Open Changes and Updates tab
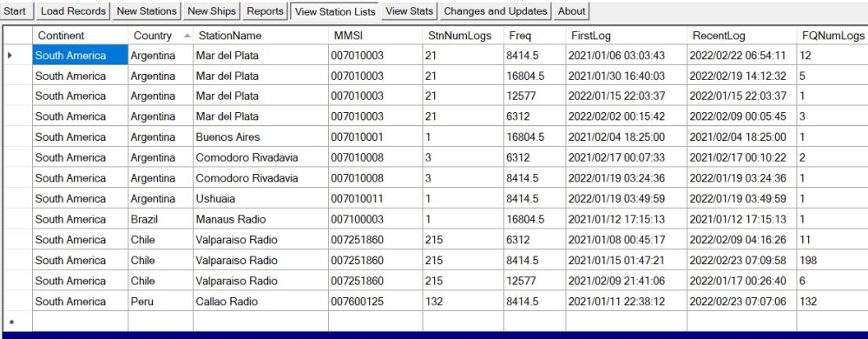The height and width of the screenshot is (339, 868). click(496, 11)
